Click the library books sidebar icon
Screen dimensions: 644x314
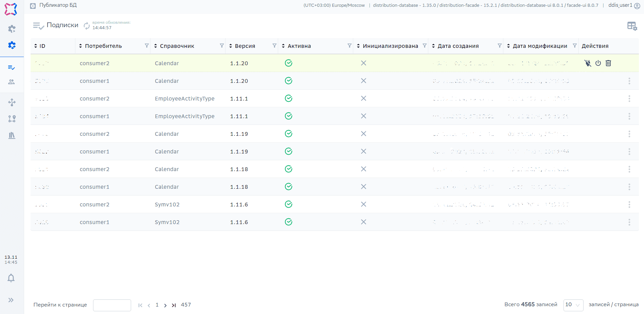12,135
